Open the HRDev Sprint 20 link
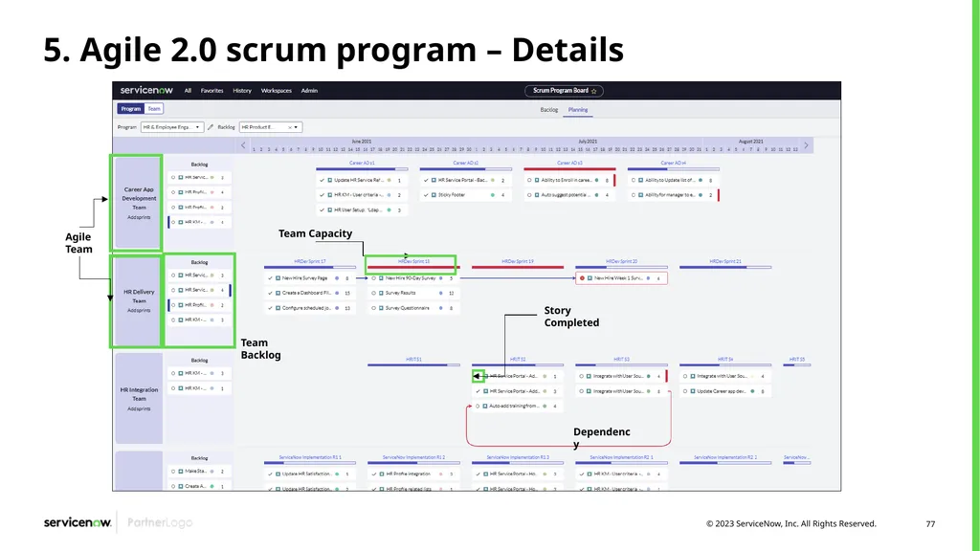The height and width of the screenshot is (551, 980). (621, 261)
